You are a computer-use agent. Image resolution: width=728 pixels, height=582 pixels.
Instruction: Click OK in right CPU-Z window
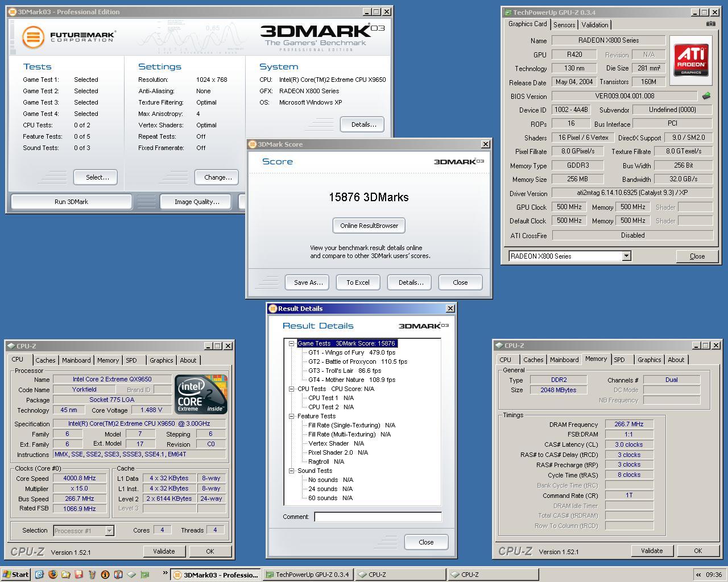[698, 551]
